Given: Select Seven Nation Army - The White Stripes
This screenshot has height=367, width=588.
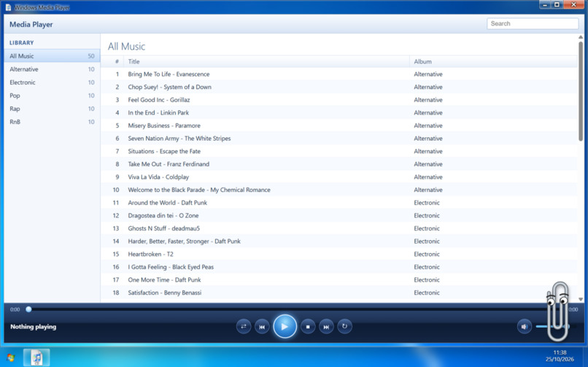Looking at the screenshot, I should coord(339,139).
